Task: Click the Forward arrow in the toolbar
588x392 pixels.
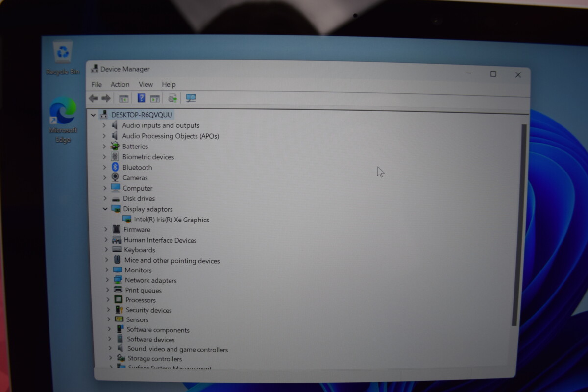Action: point(106,98)
